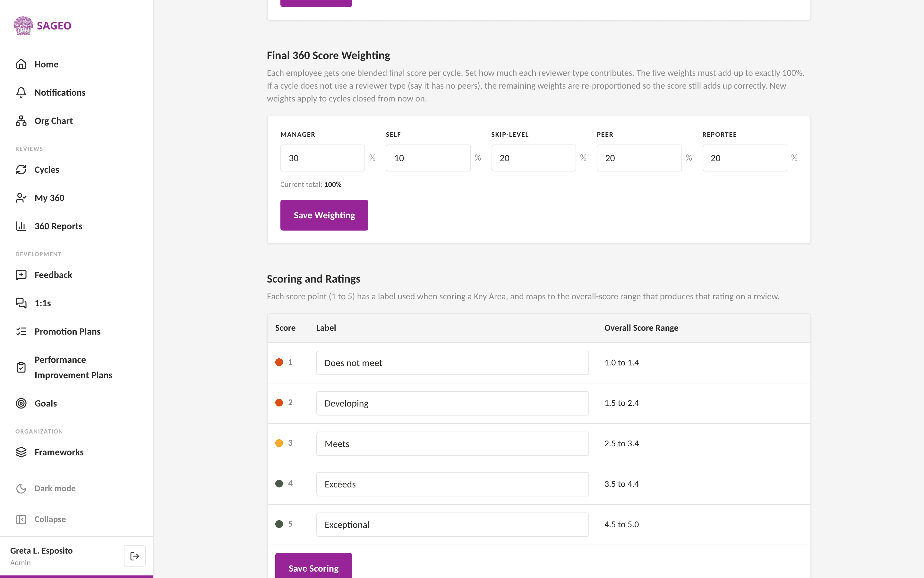Click the My 360 person icon

pos(21,198)
